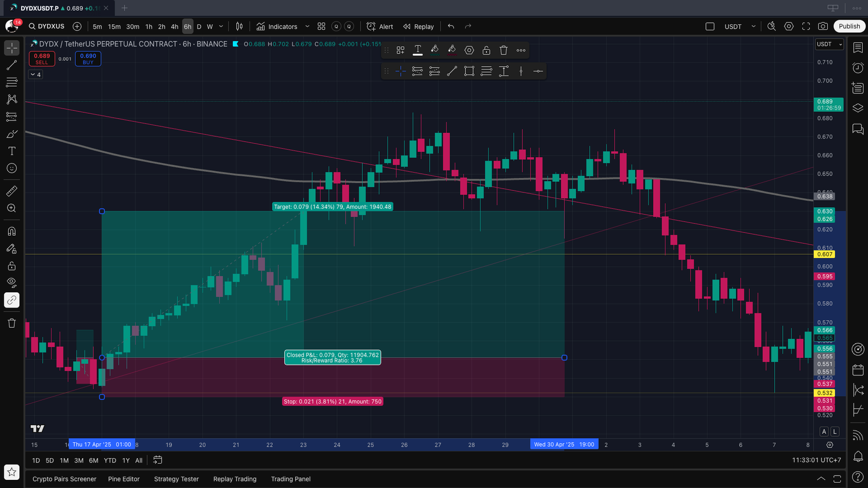Toggle the magnet mode for drawings
The width and height of the screenshot is (868, 488).
coord(11,231)
